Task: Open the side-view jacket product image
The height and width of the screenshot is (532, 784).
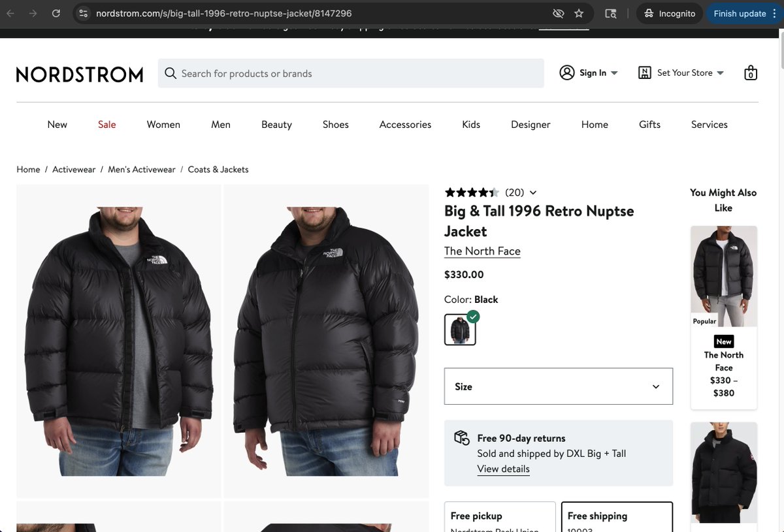Action: coord(326,341)
